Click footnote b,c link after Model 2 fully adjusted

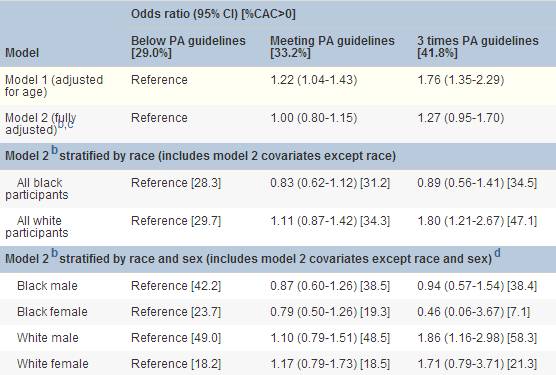pyautogui.click(x=66, y=124)
